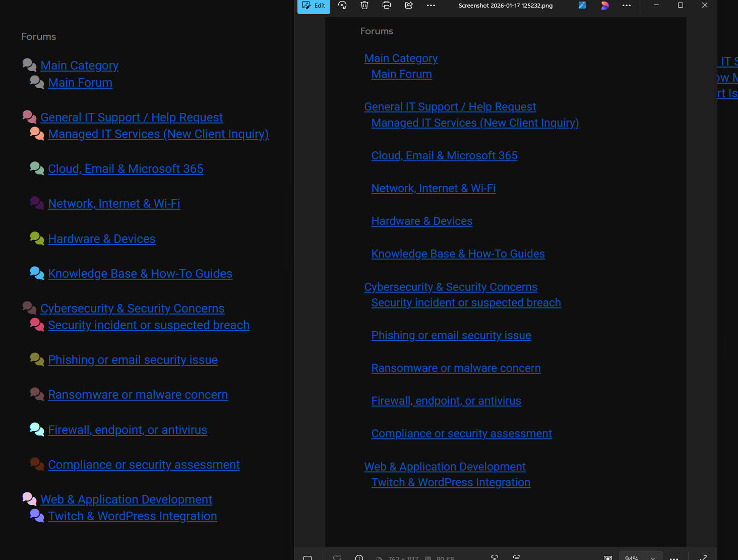
Task: Show file info with the info icon
Action: coord(359,557)
